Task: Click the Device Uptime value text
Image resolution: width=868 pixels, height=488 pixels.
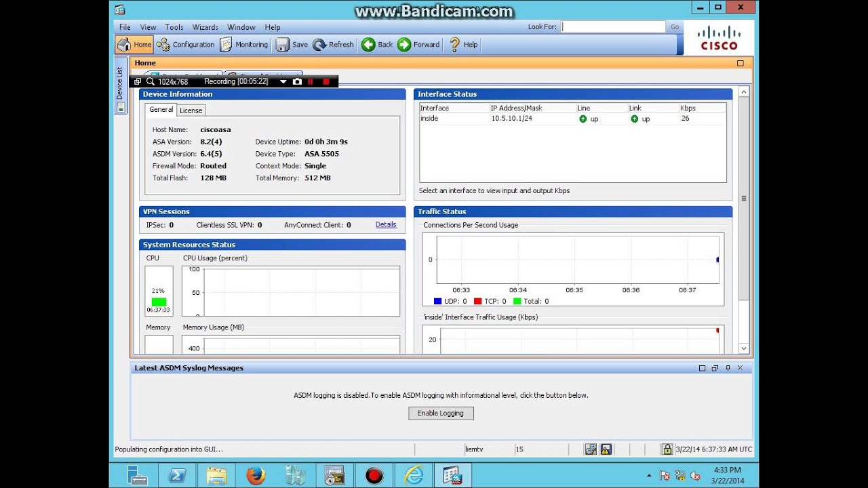Action: [x=326, y=142]
